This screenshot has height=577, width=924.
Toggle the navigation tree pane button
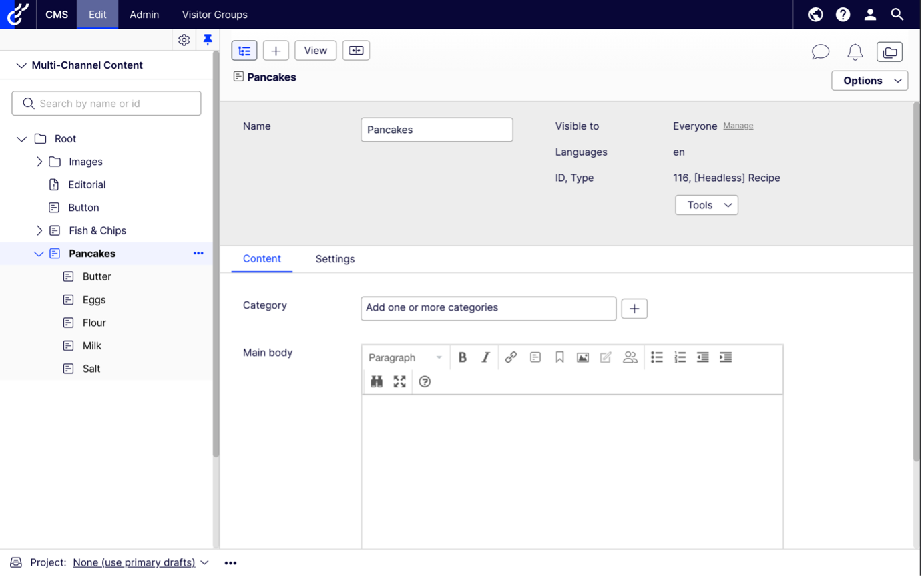[x=244, y=51]
